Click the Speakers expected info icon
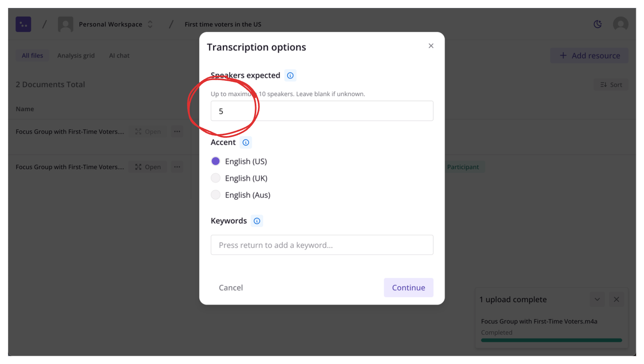This screenshot has height=364, width=644. [290, 75]
